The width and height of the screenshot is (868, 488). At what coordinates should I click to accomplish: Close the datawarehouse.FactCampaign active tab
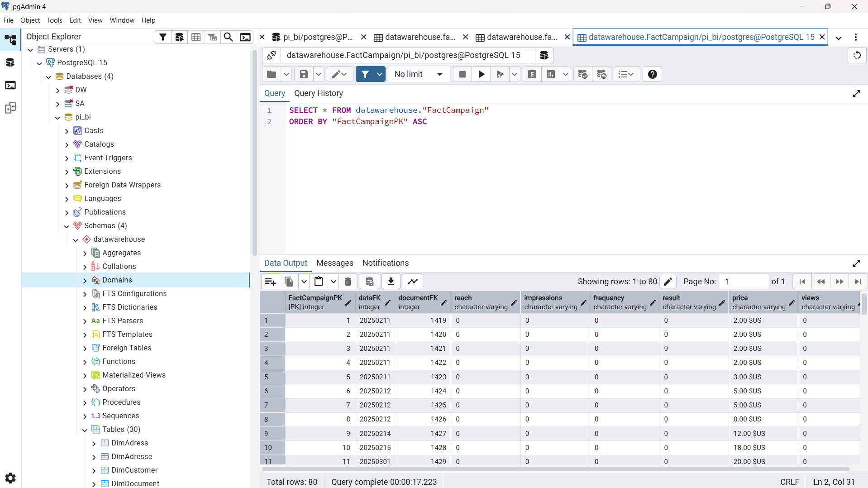tap(822, 37)
